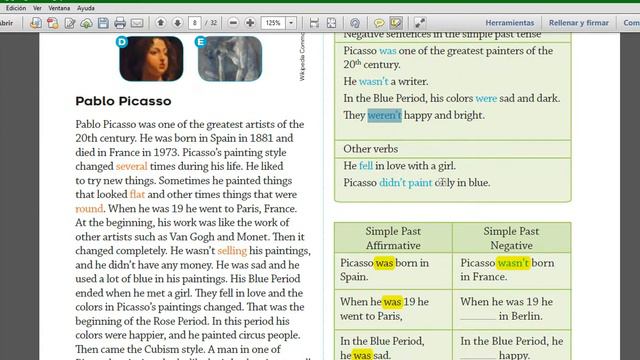Click the fullscreen expand arrows icon
This screenshot has width=640, height=360.
click(420, 23)
